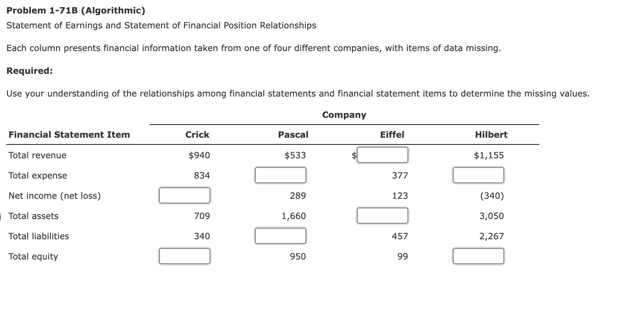Viewport: 644px width, 333px height.
Task: Click the Crick total equity input box
Action: point(185,256)
